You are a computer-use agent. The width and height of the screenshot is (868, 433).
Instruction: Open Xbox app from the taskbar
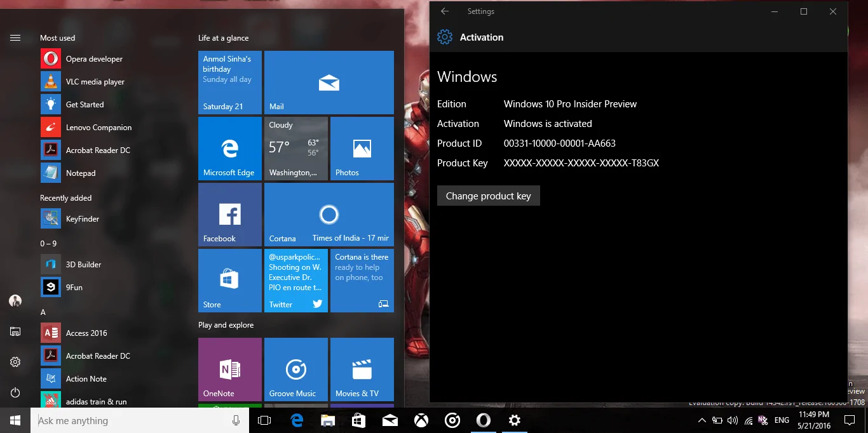(421, 420)
